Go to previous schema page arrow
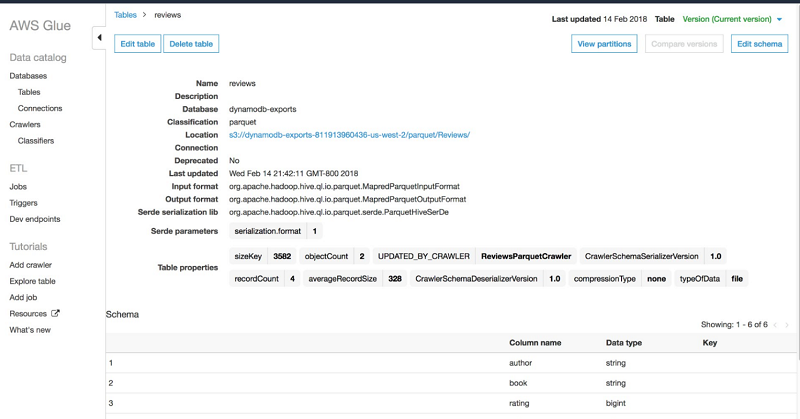The height and width of the screenshot is (419, 800). pyautogui.click(x=775, y=325)
